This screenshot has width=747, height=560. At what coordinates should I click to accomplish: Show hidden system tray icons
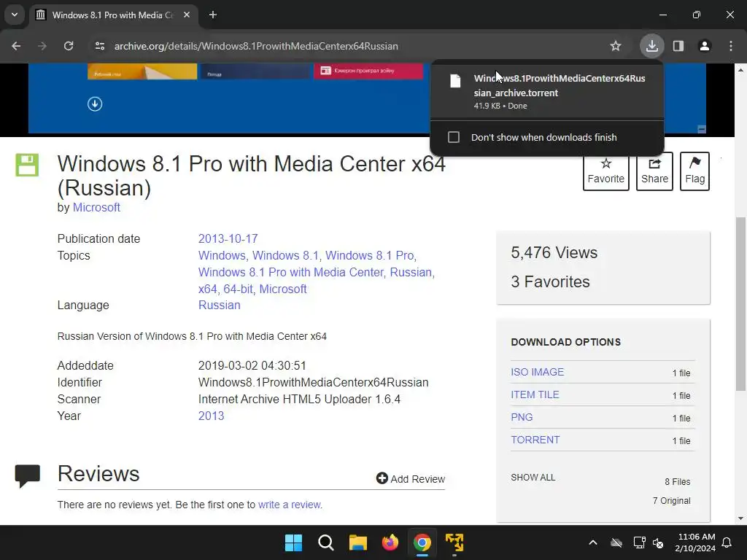(x=592, y=542)
